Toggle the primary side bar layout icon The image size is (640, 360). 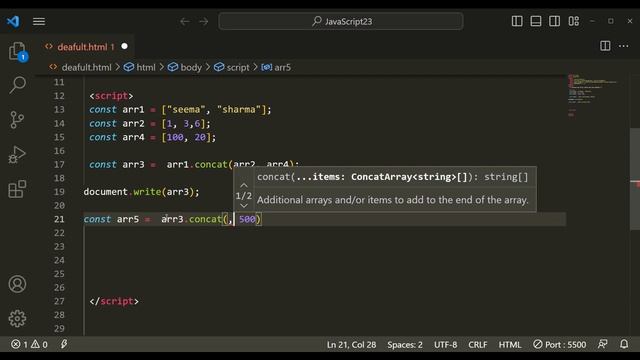point(517,21)
